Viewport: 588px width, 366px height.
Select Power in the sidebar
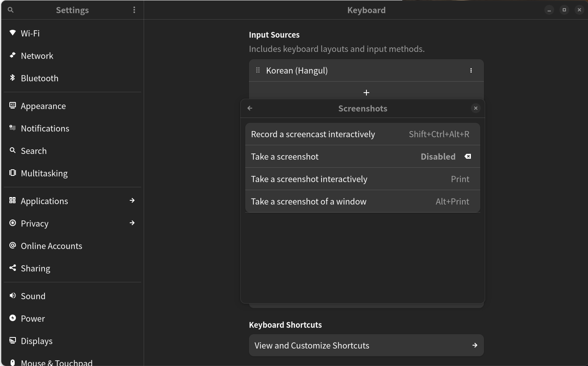(x=73, y=318)
